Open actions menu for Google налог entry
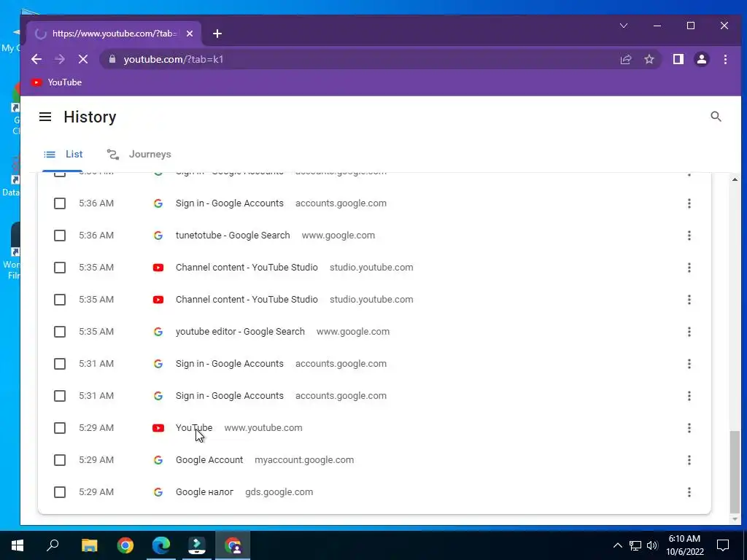 [x=689, y=492]
